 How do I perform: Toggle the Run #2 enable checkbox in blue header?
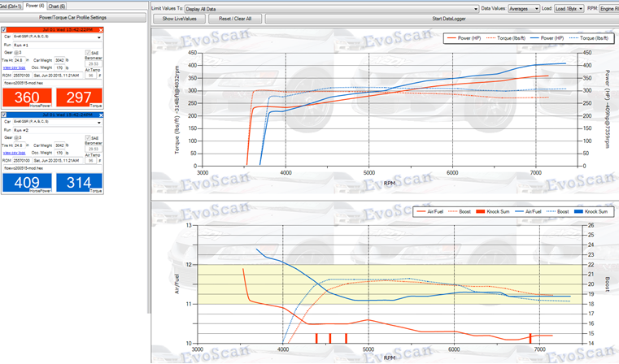point(5,115)
